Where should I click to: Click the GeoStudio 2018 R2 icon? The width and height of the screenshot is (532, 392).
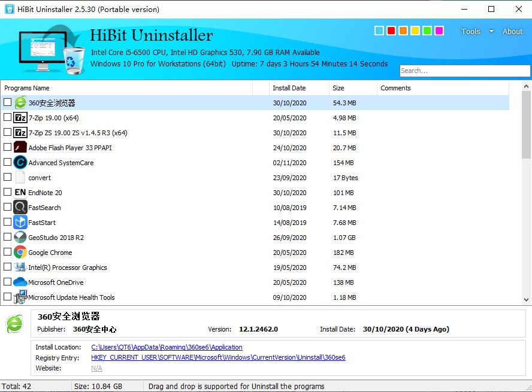[20, 237]
